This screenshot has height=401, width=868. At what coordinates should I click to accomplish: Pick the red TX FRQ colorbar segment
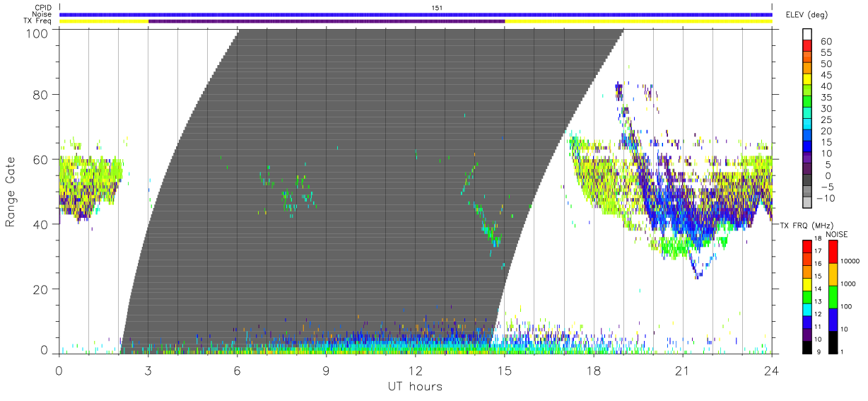[x=807, y=245]
